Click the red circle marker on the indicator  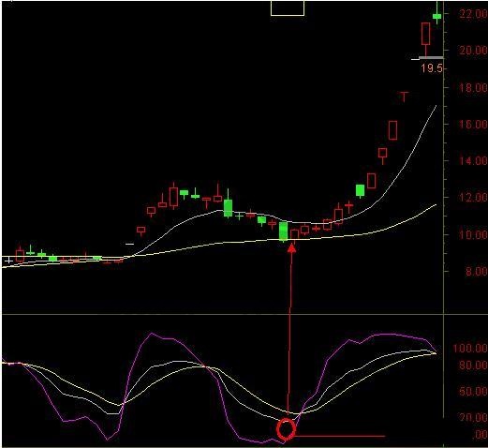click(x=286, y=429)
